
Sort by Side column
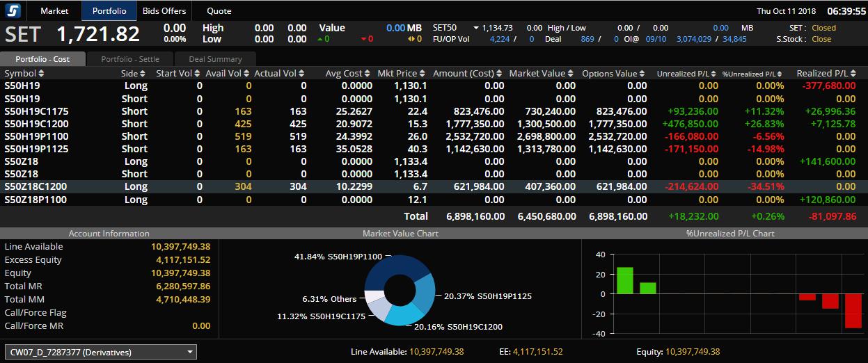click(x=134, y=73)
